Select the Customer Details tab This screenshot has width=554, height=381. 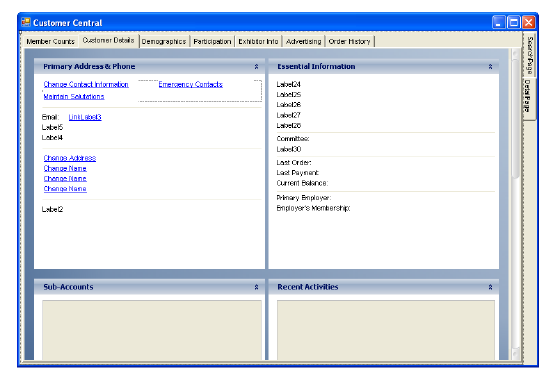pyautogui.click(x=108, y=40)
